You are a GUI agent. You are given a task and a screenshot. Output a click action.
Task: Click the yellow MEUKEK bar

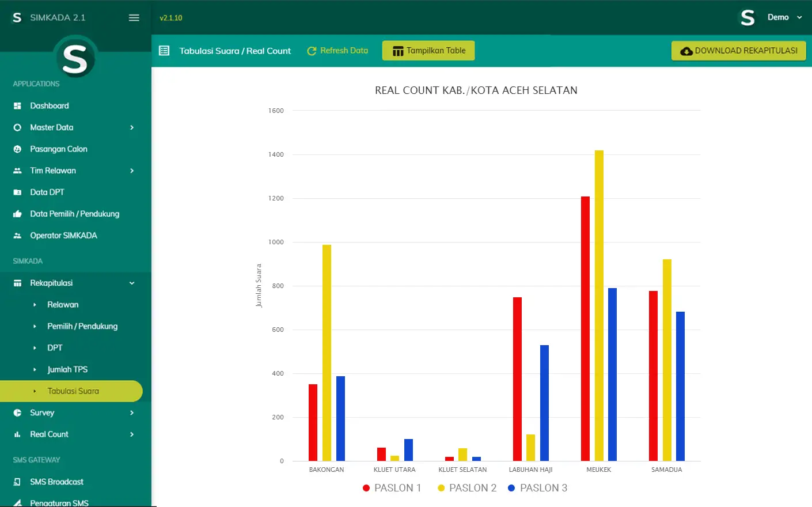599,305
